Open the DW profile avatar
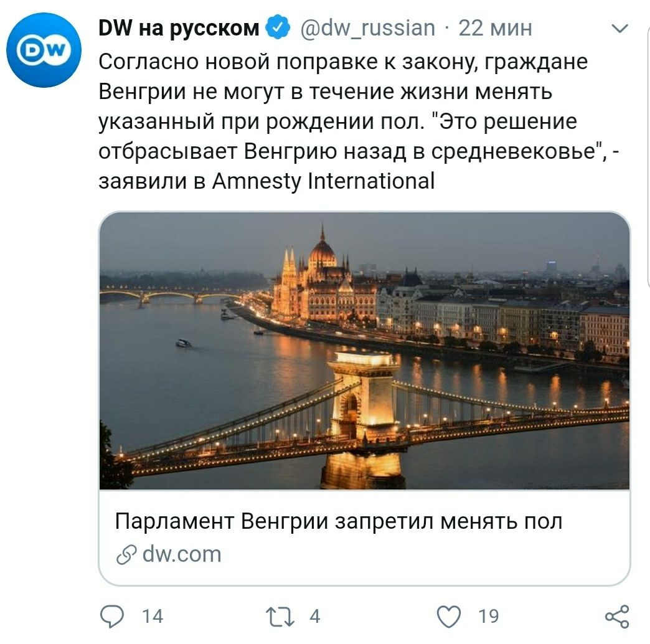Screen dimensions: 650x644 (44, 50)
